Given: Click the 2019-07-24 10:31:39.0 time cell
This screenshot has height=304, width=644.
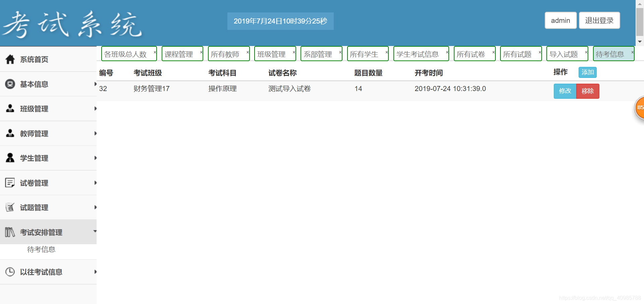Looking at the screenshot, I should 450,89.
